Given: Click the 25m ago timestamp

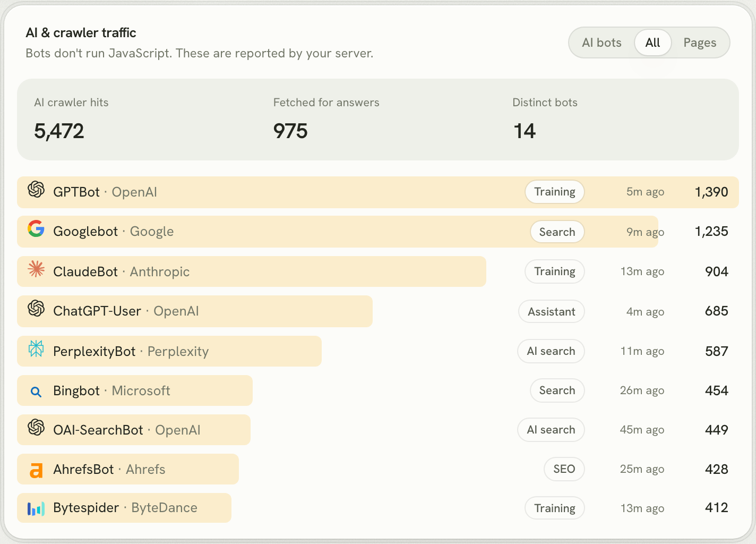Looking at the screenshot, I should click(x=642, y=470).
